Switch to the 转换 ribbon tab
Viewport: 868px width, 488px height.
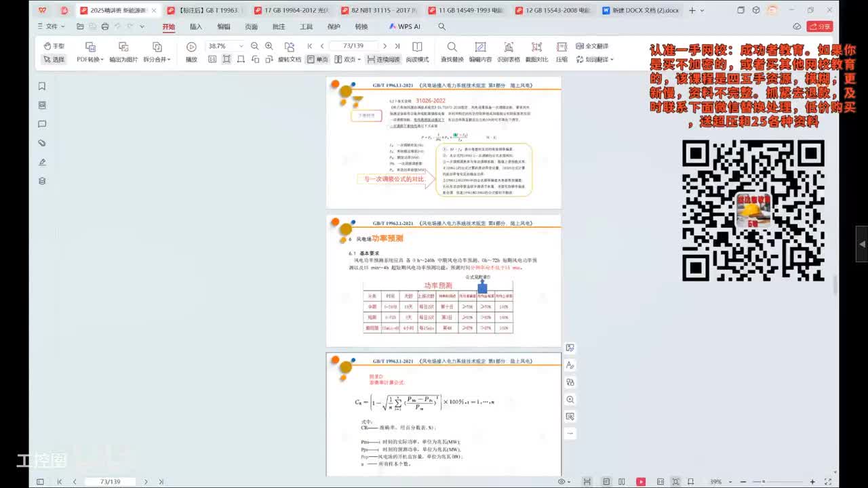click(x=361, y=26)
